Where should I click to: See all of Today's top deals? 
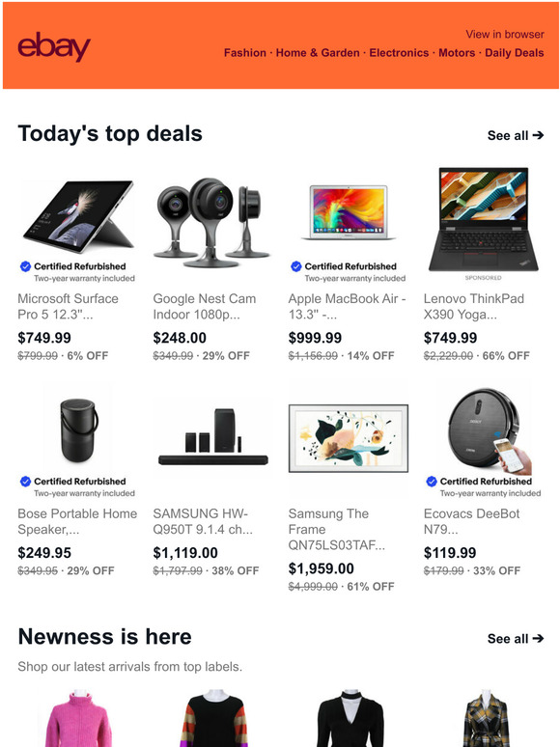[516, 136]
